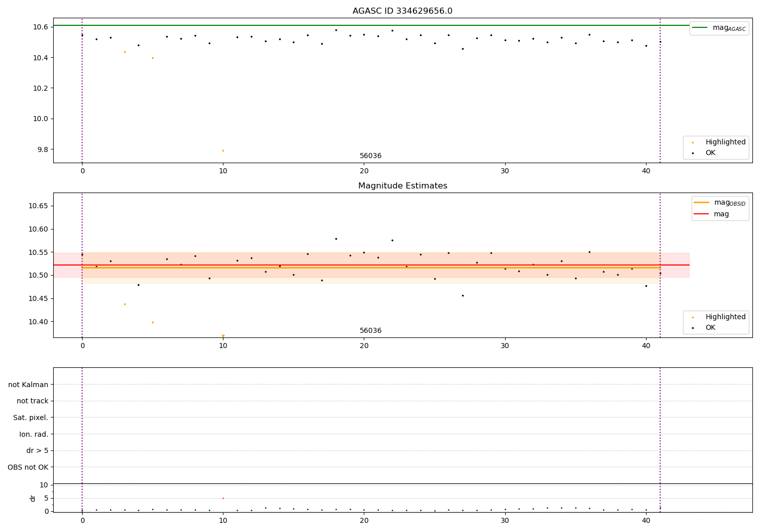Click the 'AGASC ID 334629656.0' plot title
This screenshot has height=532, width=760.
[402, 11]
